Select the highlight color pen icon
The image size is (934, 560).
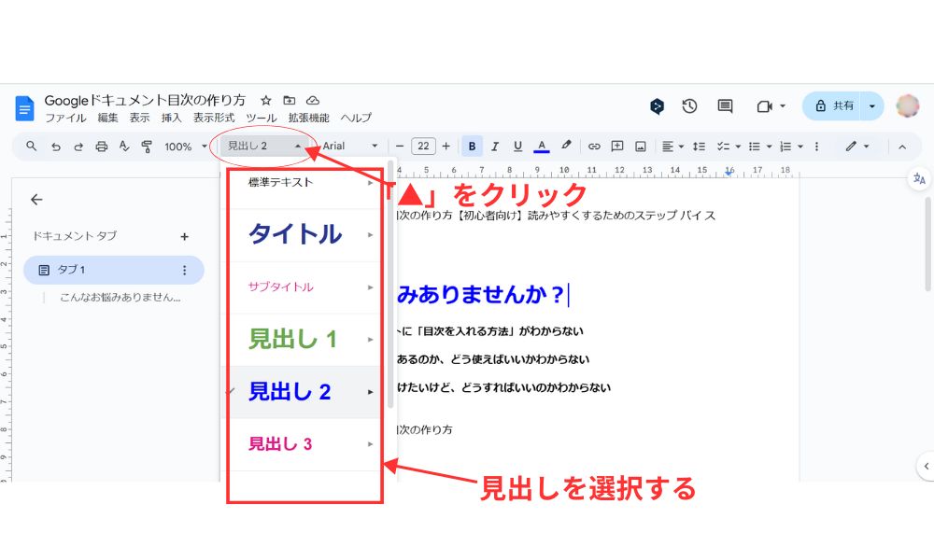[x=565, y=146]
